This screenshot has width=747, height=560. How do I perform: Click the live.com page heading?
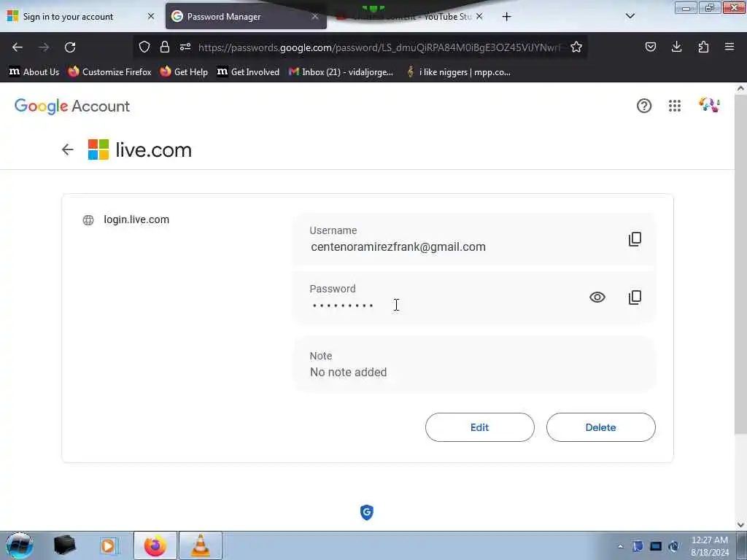[x=154, y=150]
